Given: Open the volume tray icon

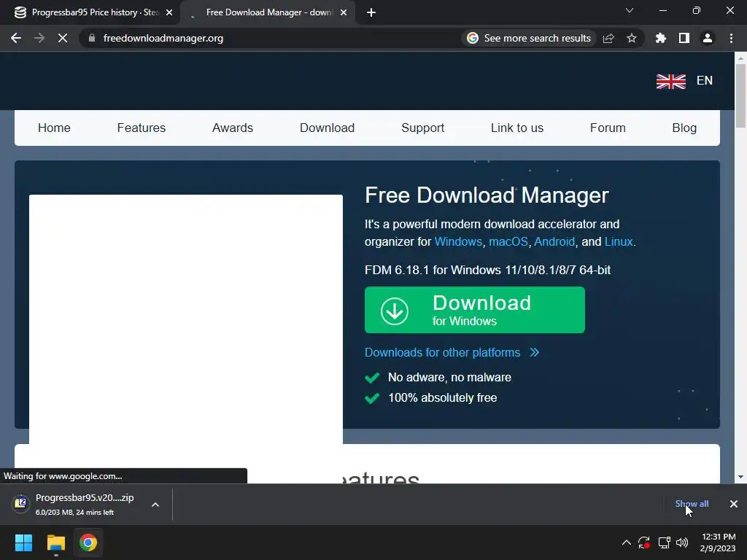Looking at the screenshot, I should pyautogui.click(x=682, y=542).
